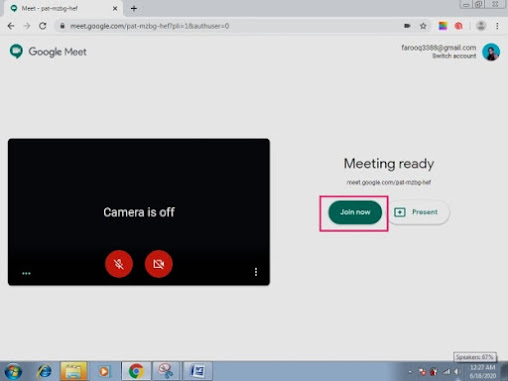This screenshot has width=508, height=381.
Task: Click the red extension icon in toolbar
Action: [459, 26]
